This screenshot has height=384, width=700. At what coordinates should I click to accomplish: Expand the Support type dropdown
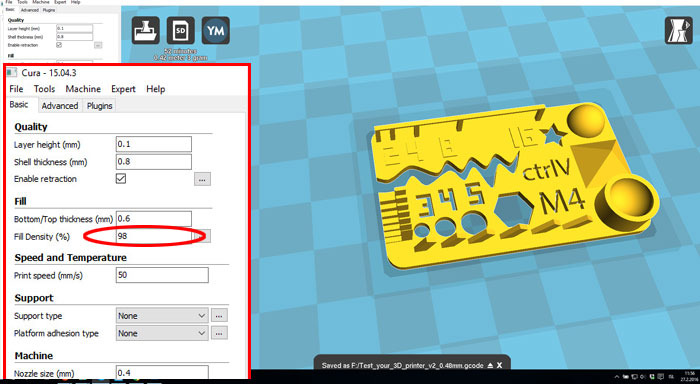(162, 315)
